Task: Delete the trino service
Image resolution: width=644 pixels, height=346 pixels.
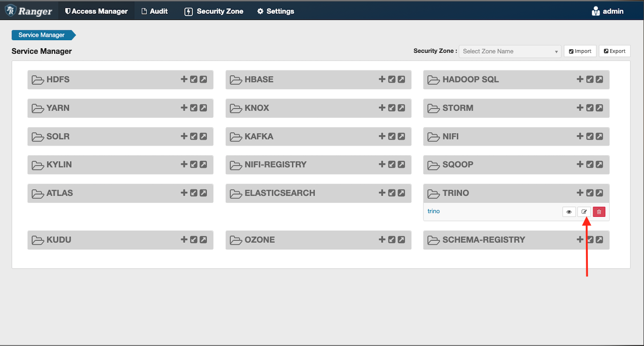Action: click(x=599, y=212)
